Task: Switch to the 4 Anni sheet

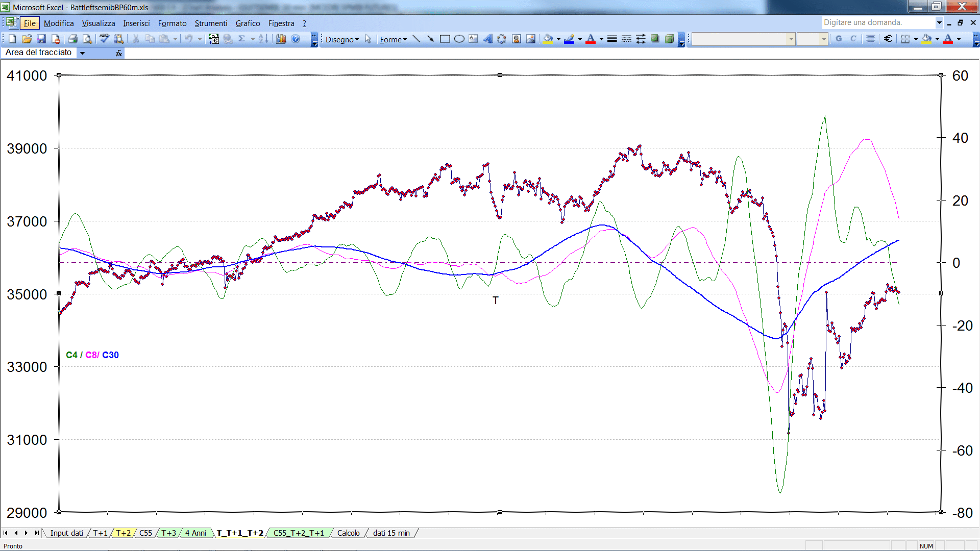Action: coord(195,533)
